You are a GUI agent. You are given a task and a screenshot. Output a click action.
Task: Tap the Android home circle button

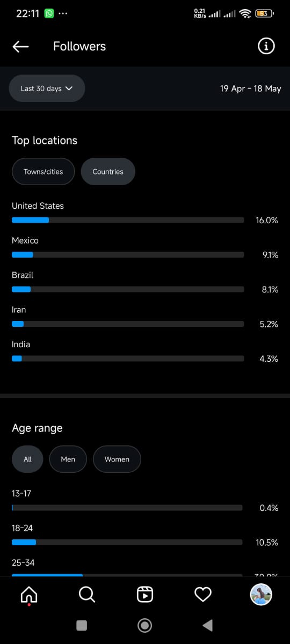point(144,625)
